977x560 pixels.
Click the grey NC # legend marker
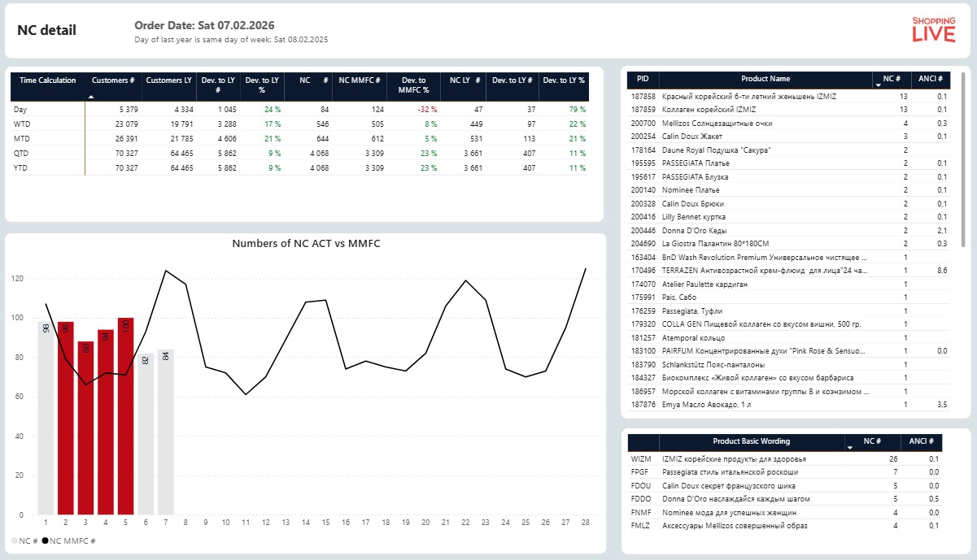[15, 540]
